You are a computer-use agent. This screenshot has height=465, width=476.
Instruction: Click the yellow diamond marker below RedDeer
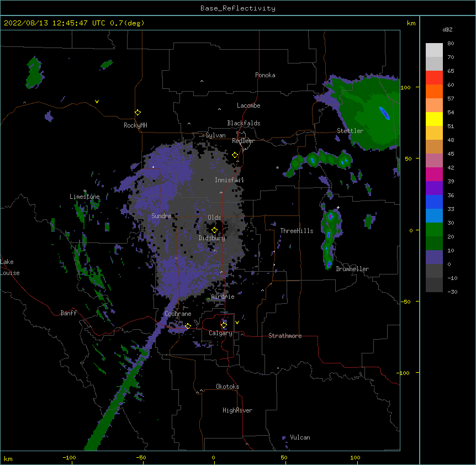tap(235, 155)
